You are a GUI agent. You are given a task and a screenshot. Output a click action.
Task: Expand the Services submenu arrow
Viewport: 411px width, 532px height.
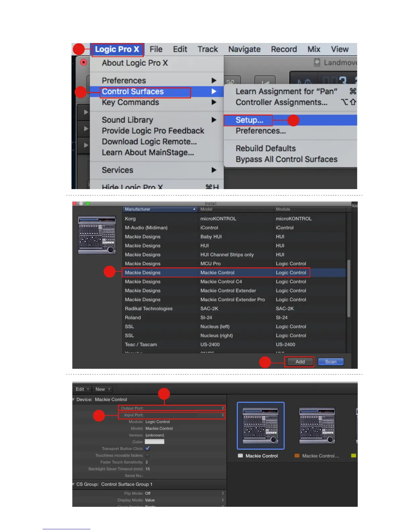pyautogui.click(x=214, y=170)
